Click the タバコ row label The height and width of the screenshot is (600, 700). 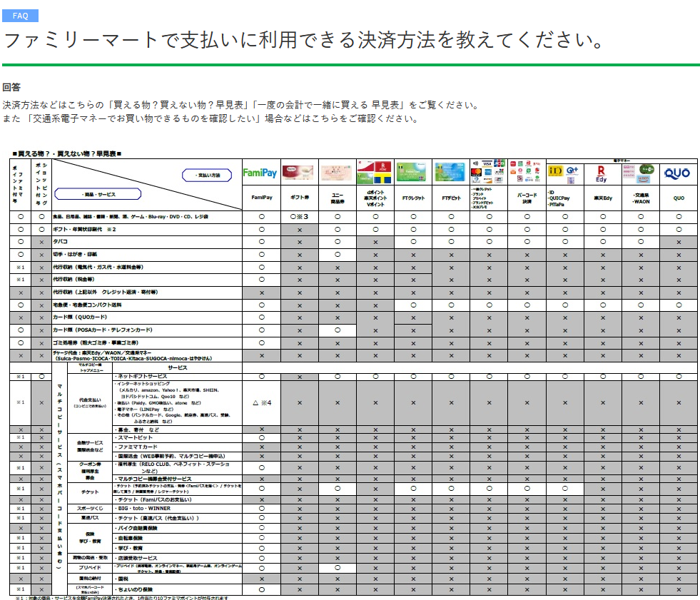60,242
